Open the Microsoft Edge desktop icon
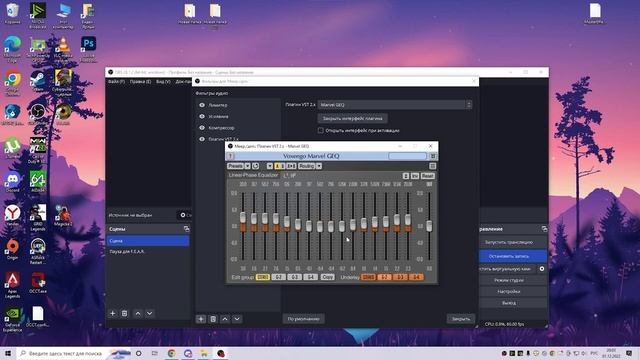 click(12, 48)
